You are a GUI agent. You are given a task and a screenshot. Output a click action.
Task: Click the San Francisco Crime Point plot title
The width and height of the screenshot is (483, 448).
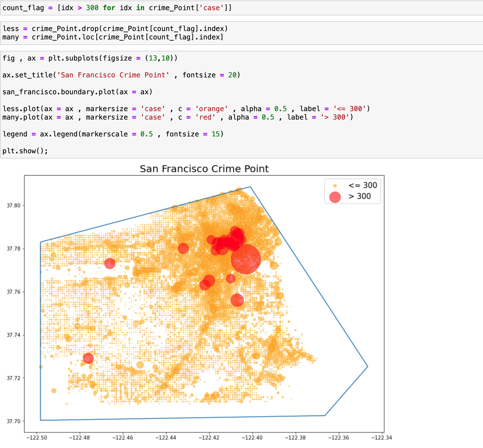pos(204,169)
